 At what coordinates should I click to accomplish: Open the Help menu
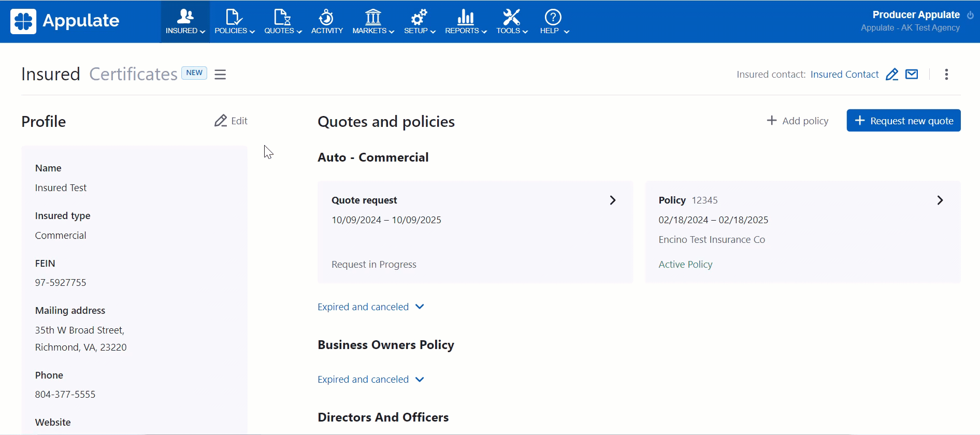point(554,22)
